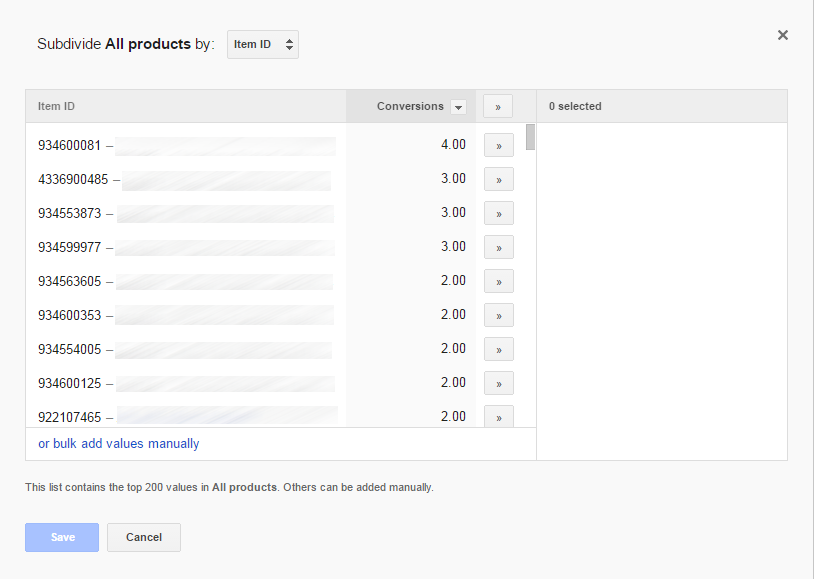The height and width of the screenshot is (579, 814).
Task: Move item 934600081 into the selected list
Action: (497, 144)
